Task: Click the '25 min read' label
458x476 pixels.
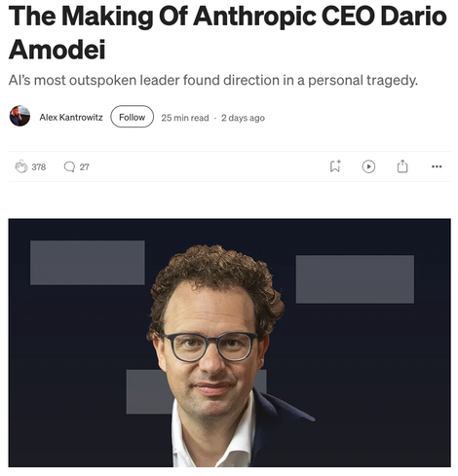Action: (185, 118)
